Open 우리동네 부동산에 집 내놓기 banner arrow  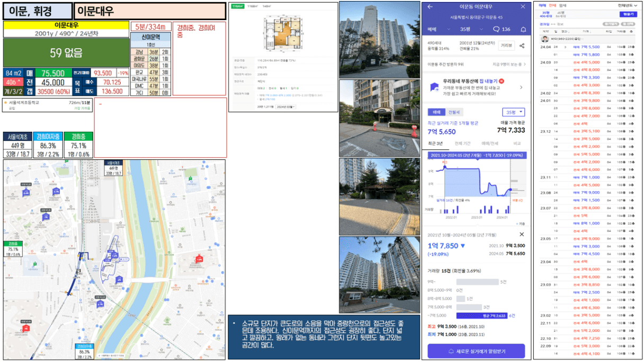point(521,87)
